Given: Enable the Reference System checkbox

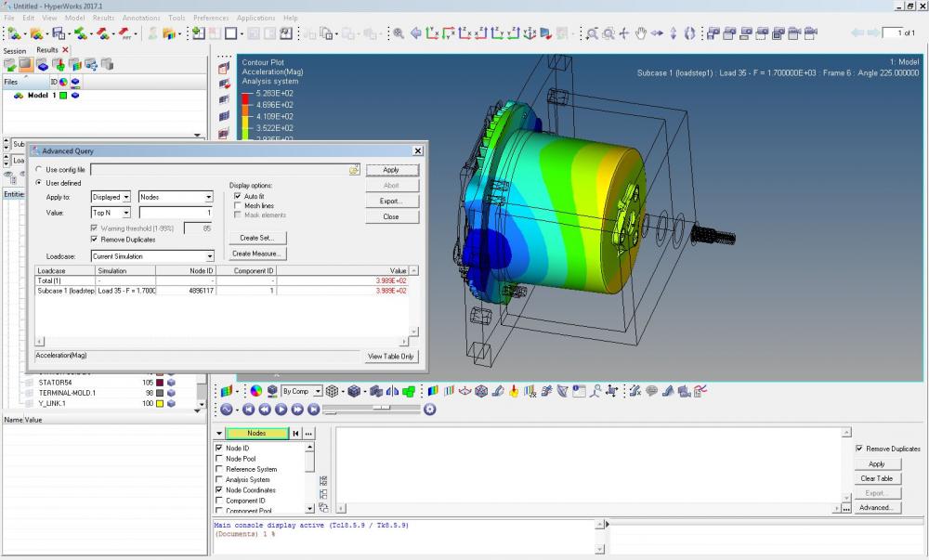Looking at the screenshot, I should pyautogui.click(x=219, y=469).
